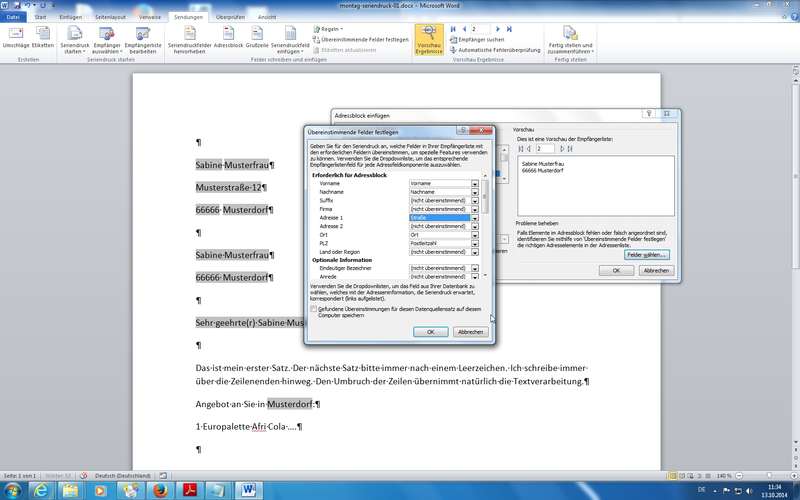
Task: Switch to the Seitenlayout tab
Action: point(110,17)
